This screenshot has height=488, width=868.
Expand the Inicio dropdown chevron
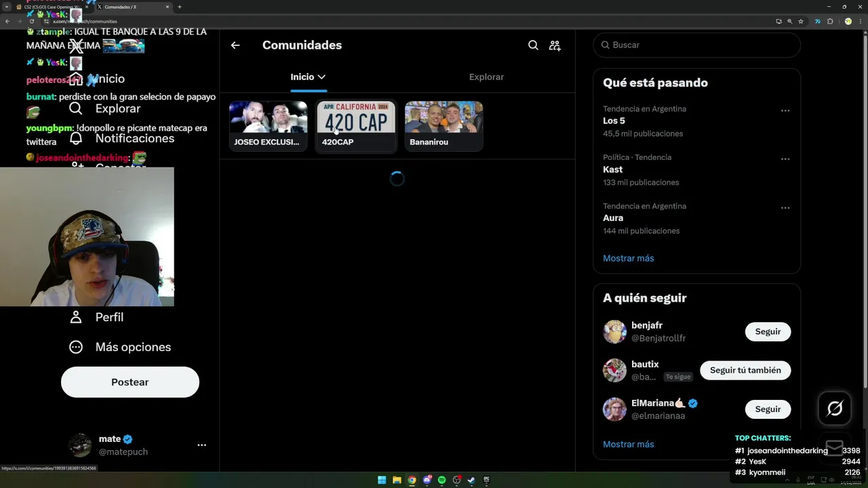click(321, 77)
